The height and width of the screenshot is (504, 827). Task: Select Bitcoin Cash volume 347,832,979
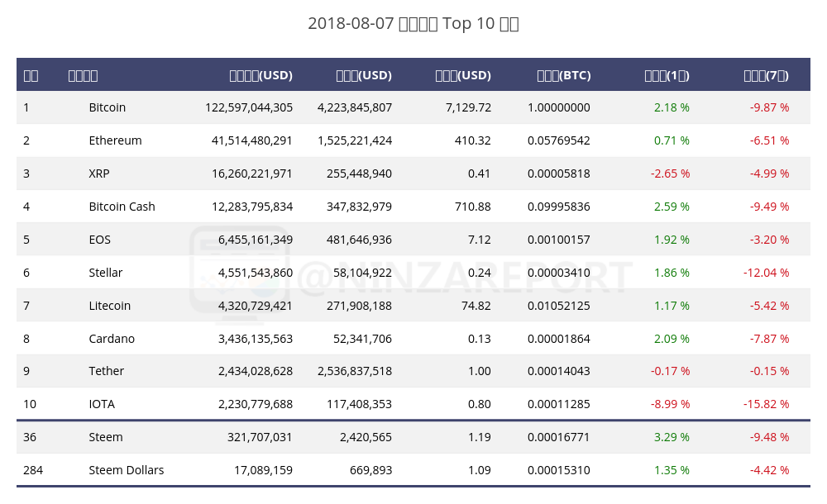tap(359, 207)
